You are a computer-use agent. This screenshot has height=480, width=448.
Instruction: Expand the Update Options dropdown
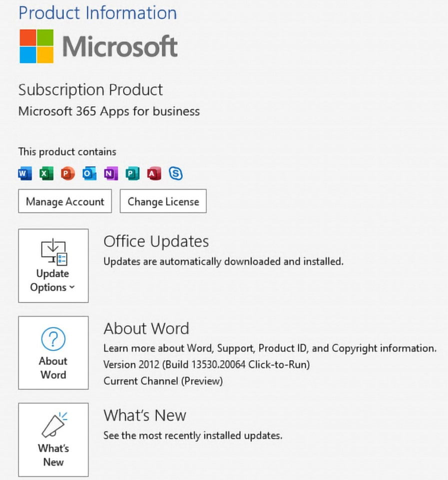[53, 265]
